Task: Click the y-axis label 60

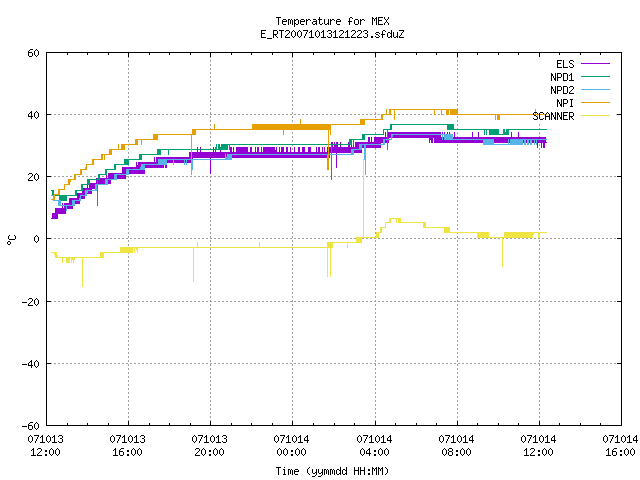Action: coord(33,53)
